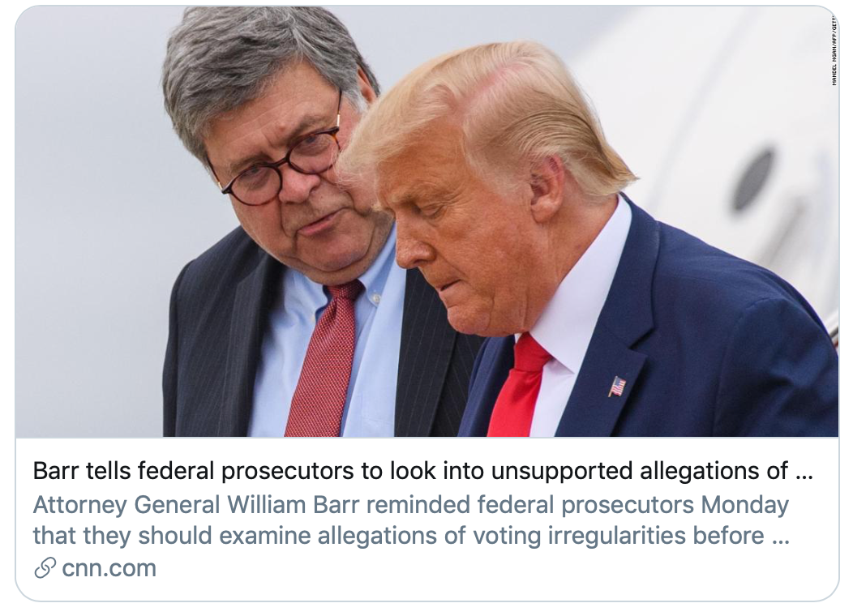Click the blurred aircraft window in background
The height and width of the screenshot is (616, 853).
pyautogui.click(x=753, y=179)
